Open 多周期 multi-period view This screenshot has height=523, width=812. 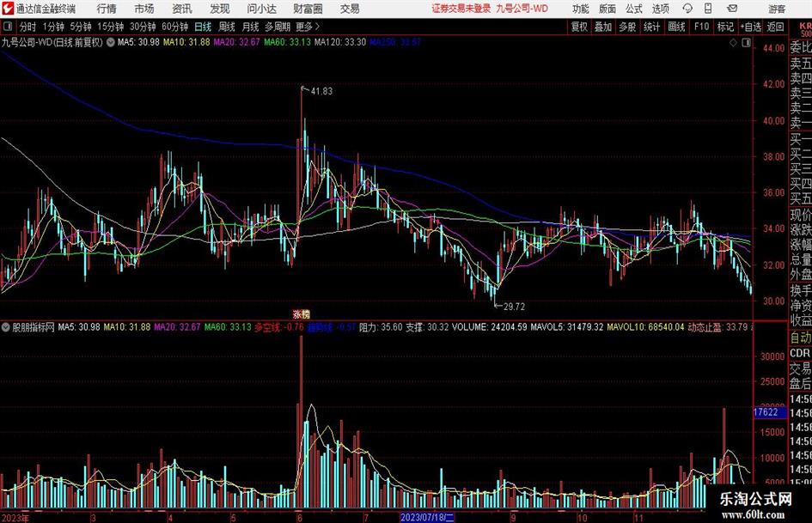point(278,27)
